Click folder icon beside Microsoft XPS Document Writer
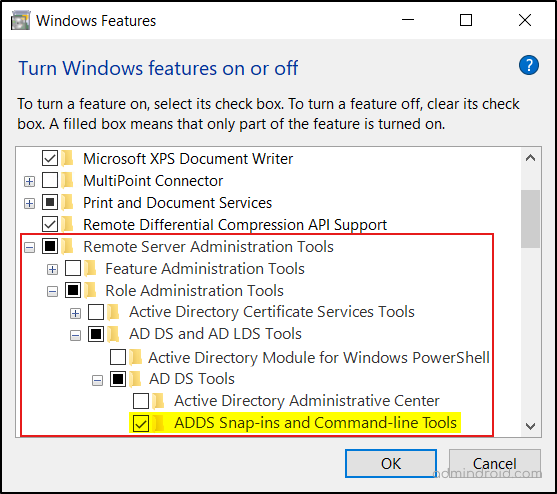 67,158
